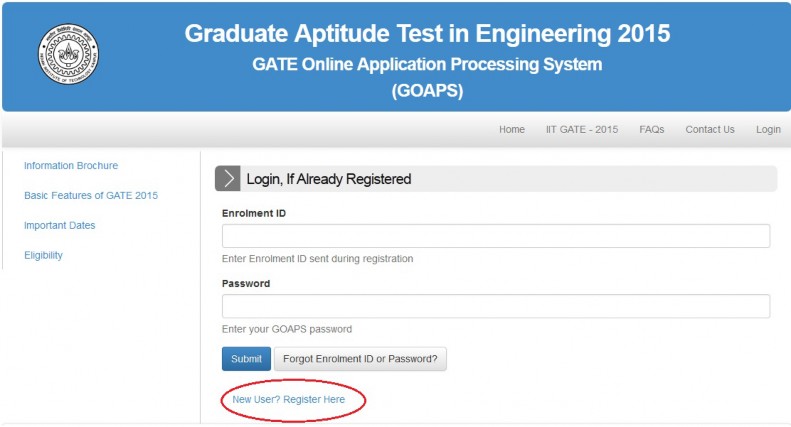
Task: Click Forgot Enrolment ID or Password button
Action: (360, 359)
